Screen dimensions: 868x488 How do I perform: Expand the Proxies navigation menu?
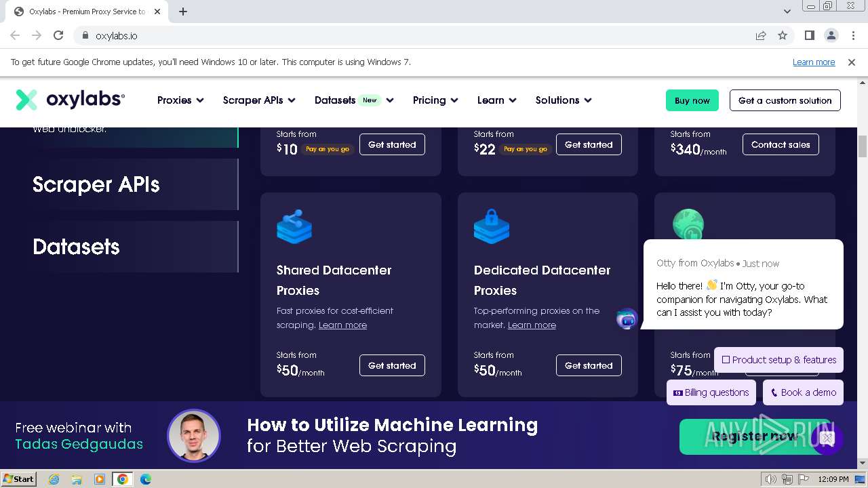(180, 100)
